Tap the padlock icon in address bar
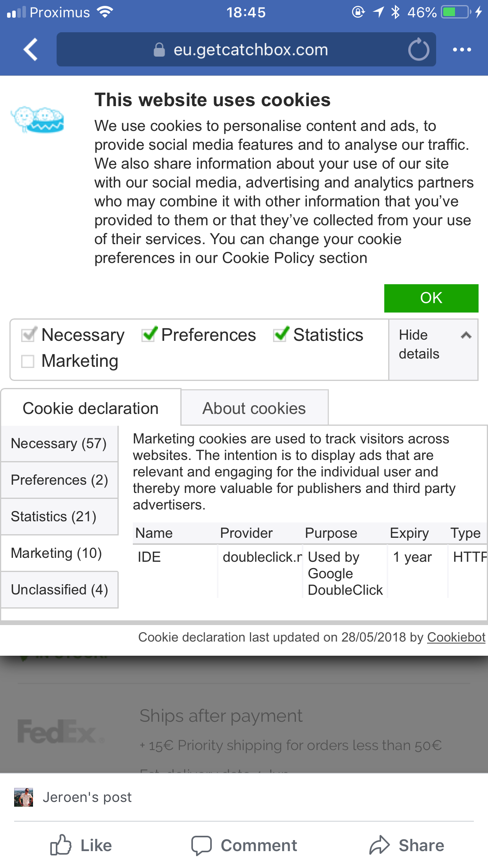 (x=159, y=50)
